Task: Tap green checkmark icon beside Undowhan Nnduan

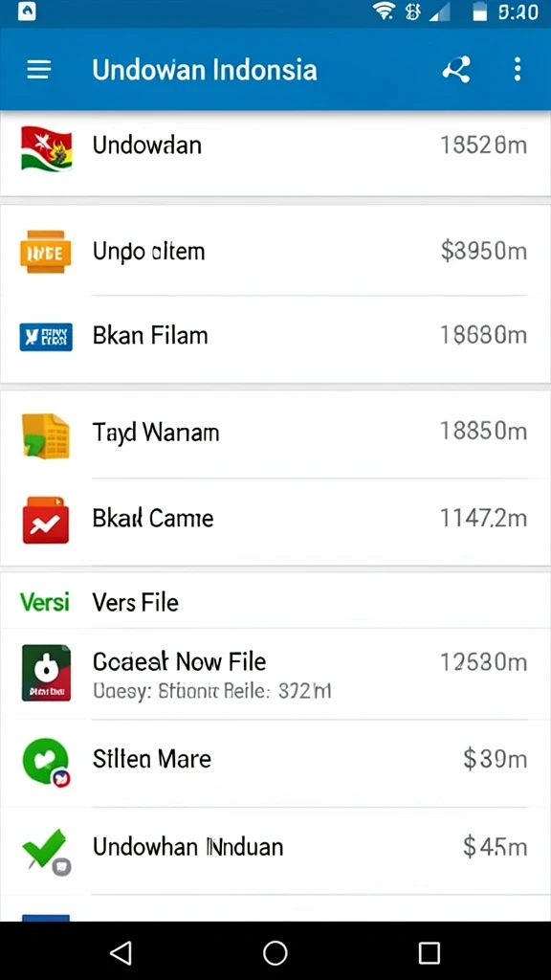Action: (x=46, y=851)
